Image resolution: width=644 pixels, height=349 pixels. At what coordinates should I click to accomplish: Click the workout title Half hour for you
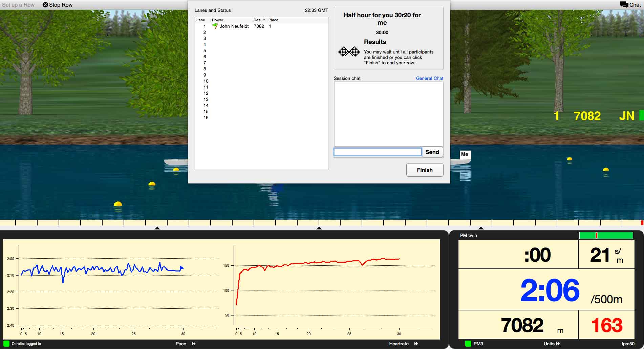tap(382, 19)
